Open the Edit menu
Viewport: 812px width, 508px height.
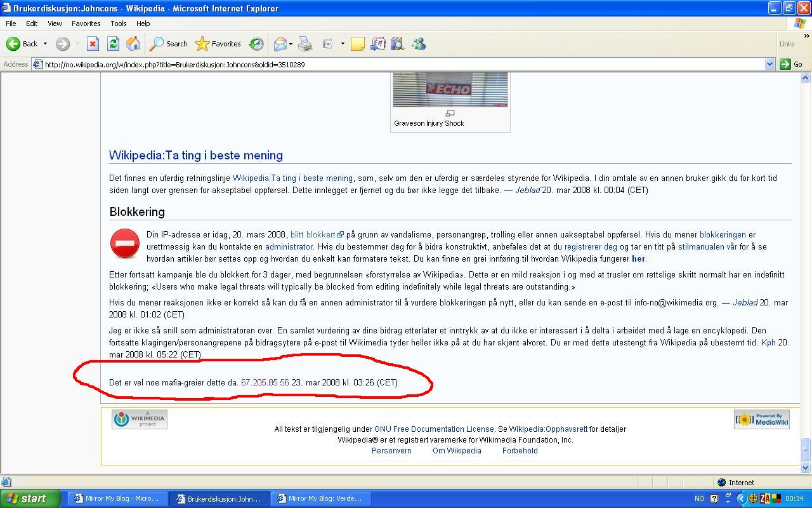click(x=32, y=23)
